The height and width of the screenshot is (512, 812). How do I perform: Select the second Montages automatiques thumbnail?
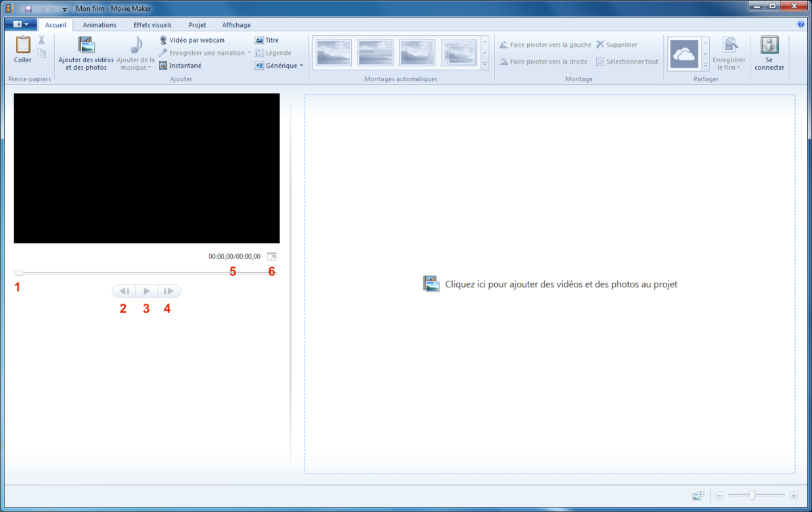376,52
